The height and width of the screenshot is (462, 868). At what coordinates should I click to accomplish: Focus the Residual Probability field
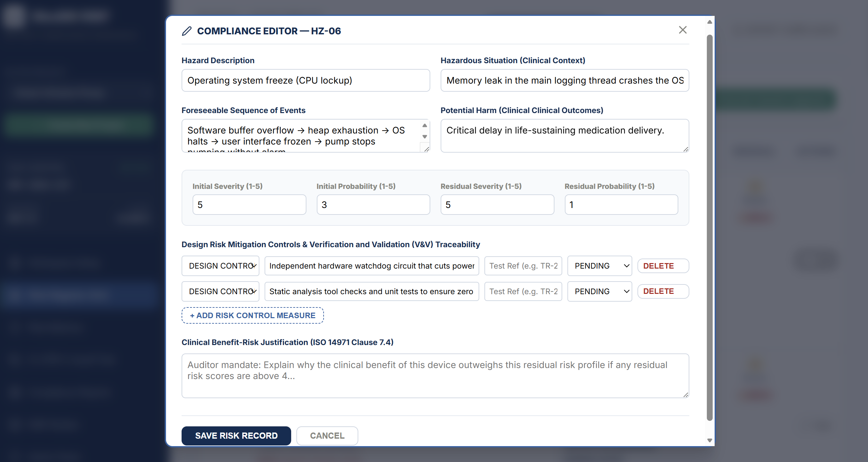[621, 205]
